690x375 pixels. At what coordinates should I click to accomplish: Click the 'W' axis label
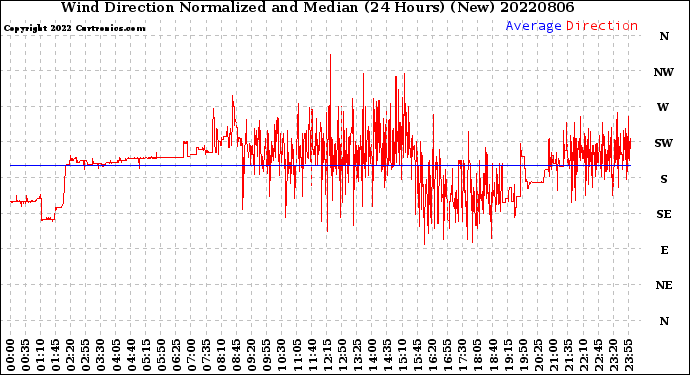663,107
